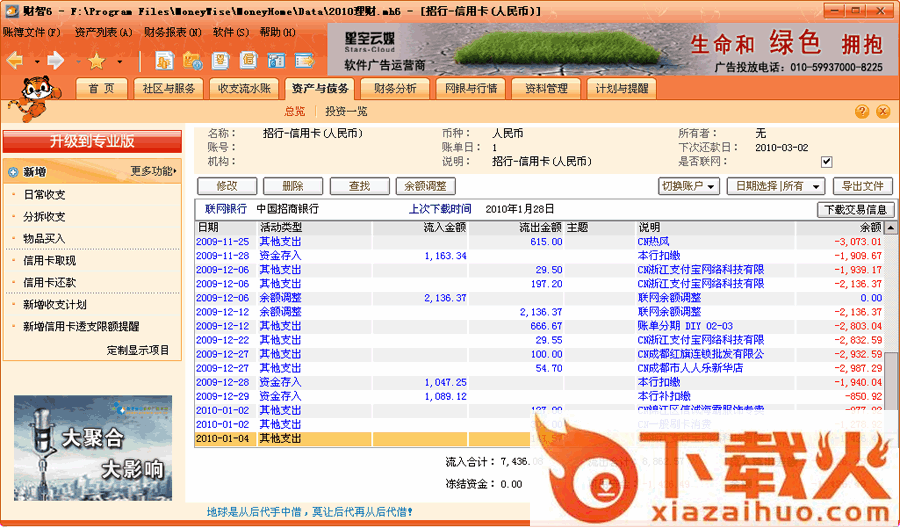Click the yellow back arrow icon
The height and width of the screenshot is (528, 900).
tap(14, 60)
